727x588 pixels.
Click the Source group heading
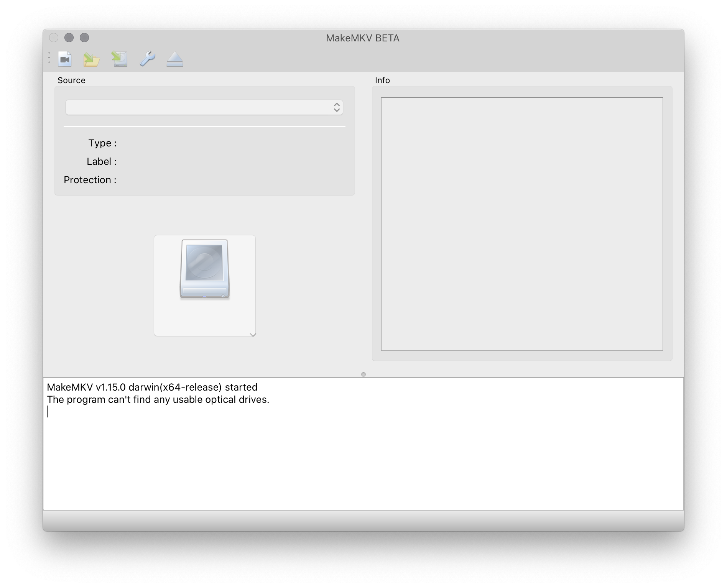click(x=71, y=80)
